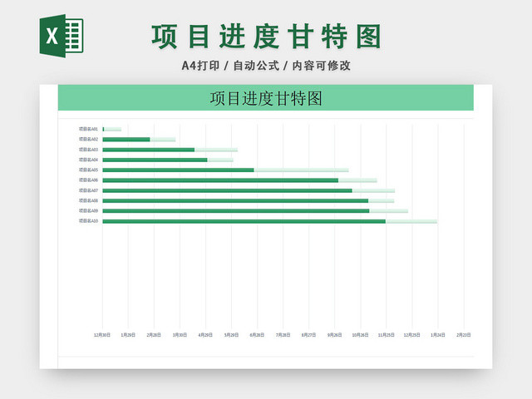Click the light green segment of 项目名A08
The width and height of the screenshot is (532, 399).
(382, 201)
